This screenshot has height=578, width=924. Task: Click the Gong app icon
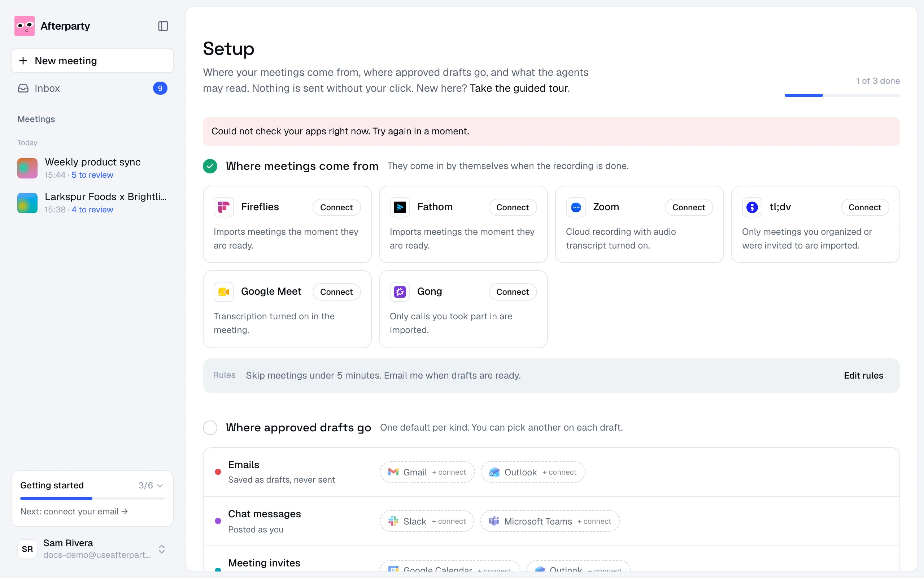coord(400,292)
